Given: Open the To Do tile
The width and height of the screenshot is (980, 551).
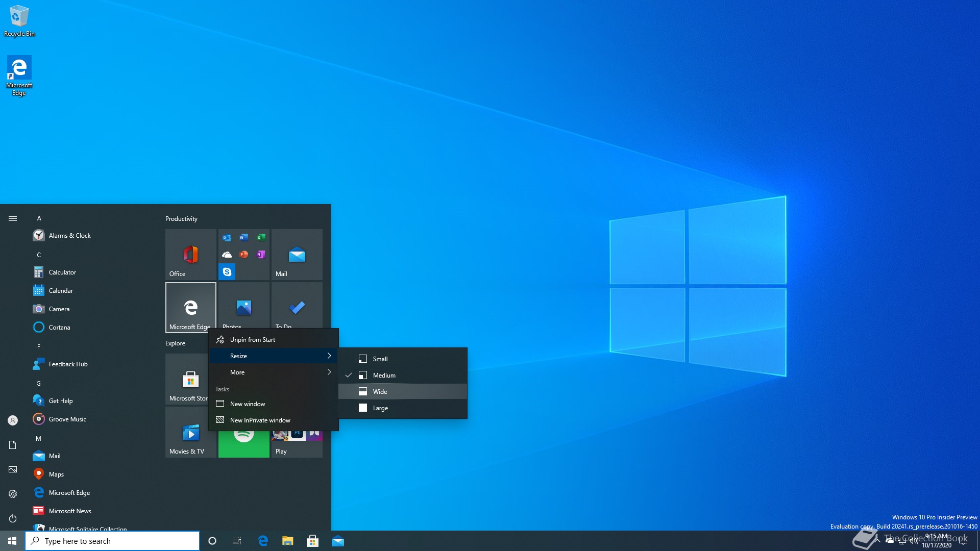Looking at the screenshot, I should [x=297, y=305].
